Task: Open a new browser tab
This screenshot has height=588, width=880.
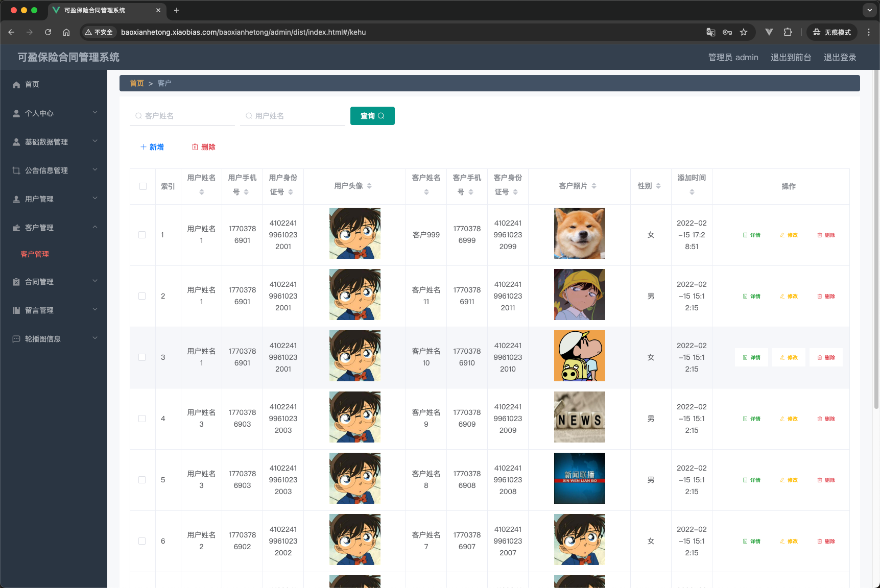Action: click(177, 10)
